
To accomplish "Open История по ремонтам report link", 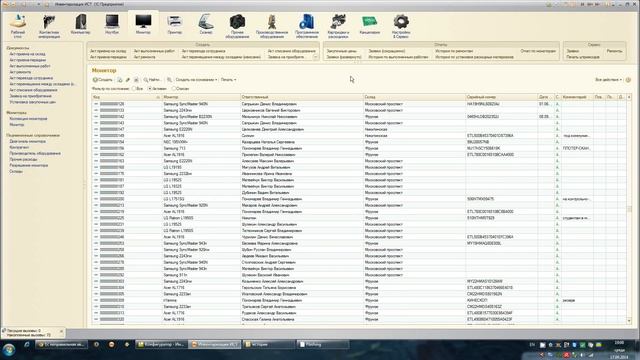I will pos(454,51).
